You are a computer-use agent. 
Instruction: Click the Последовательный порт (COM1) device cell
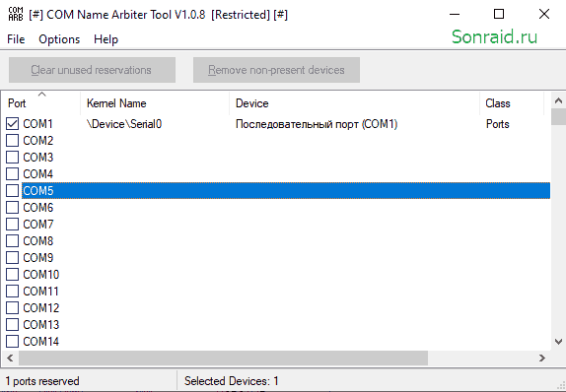tap(317, 124)
